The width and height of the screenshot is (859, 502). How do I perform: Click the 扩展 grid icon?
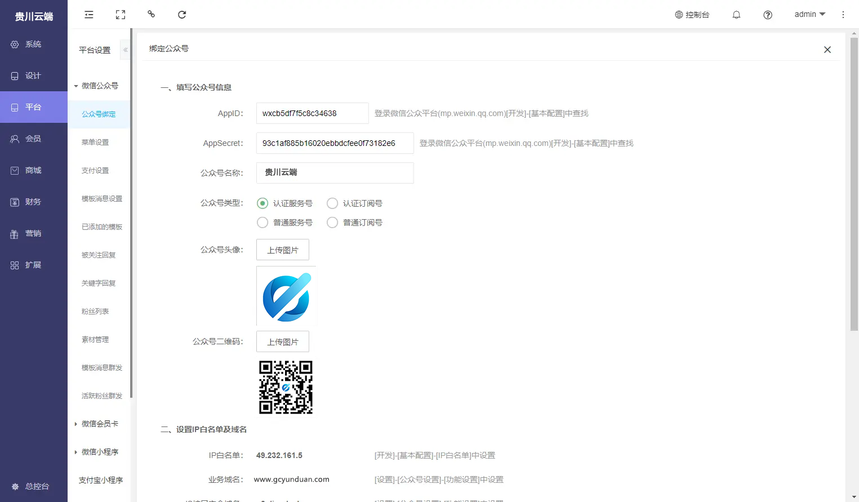[x=15, y=265]
